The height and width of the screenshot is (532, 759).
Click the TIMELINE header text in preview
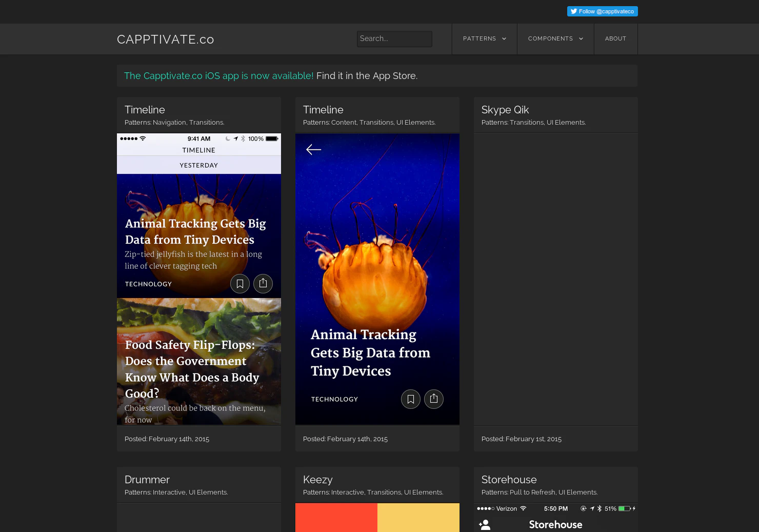(199, 150)
